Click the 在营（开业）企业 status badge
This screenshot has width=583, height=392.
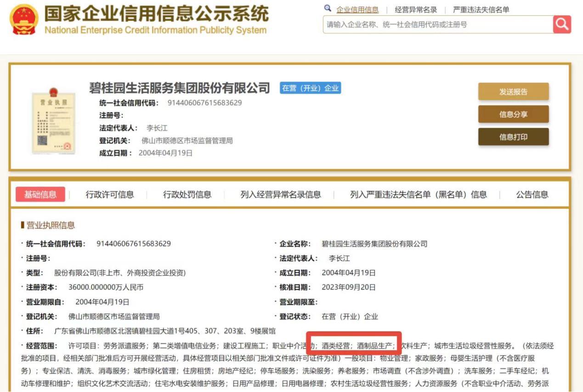[310, 88]
